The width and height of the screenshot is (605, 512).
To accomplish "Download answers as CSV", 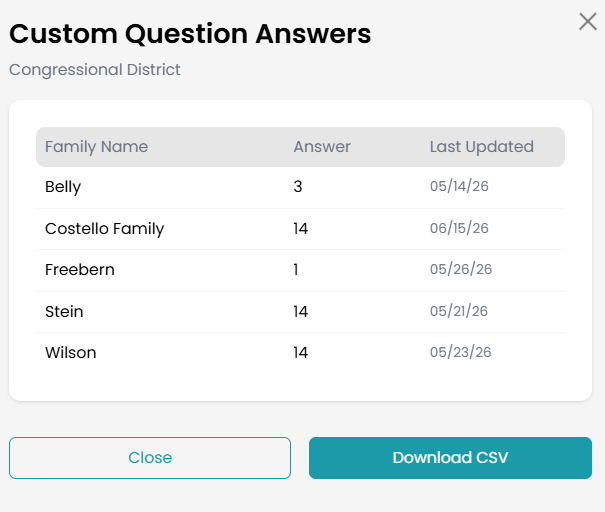I will tap(450, 458).
